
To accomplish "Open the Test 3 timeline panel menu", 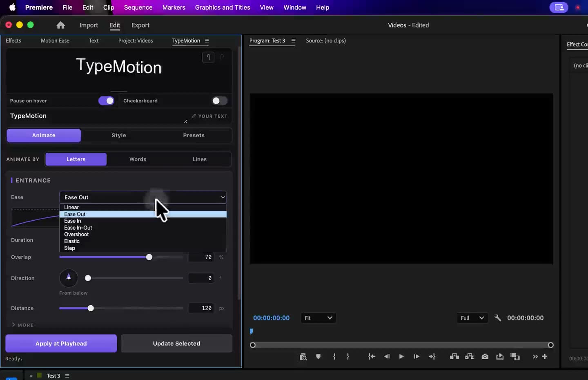I will click(67, 376).
